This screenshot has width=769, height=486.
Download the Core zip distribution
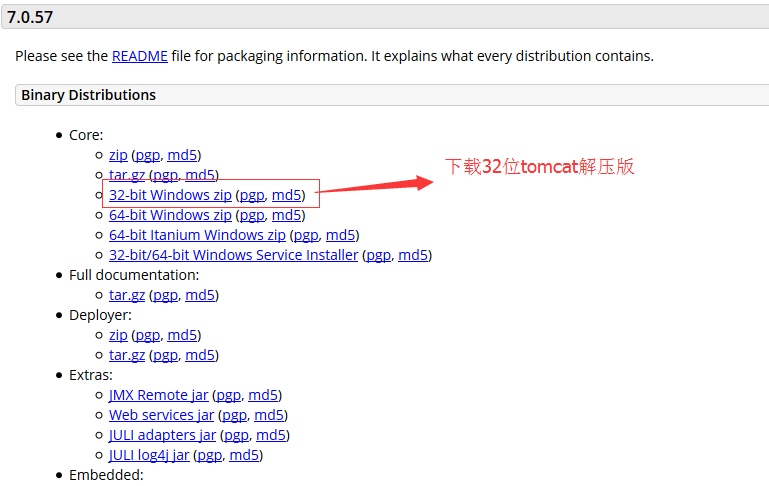tap(118, 155)
